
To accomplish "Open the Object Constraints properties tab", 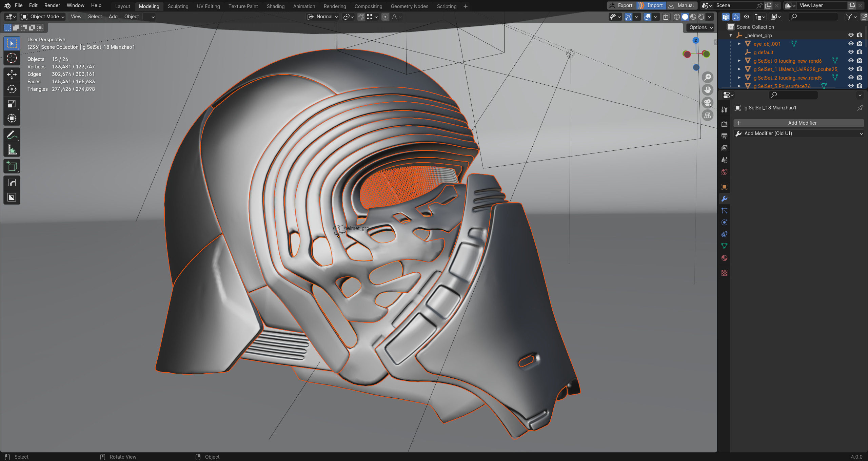I will (724, 234).
